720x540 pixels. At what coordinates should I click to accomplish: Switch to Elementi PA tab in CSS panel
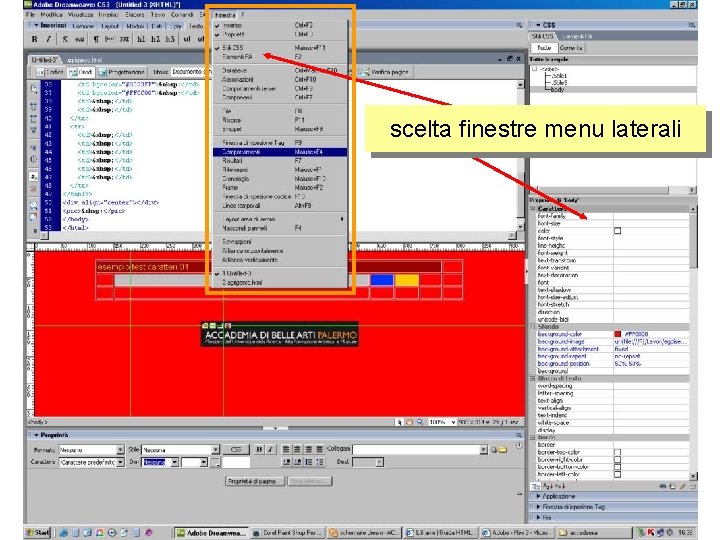[x=577, y=36]
